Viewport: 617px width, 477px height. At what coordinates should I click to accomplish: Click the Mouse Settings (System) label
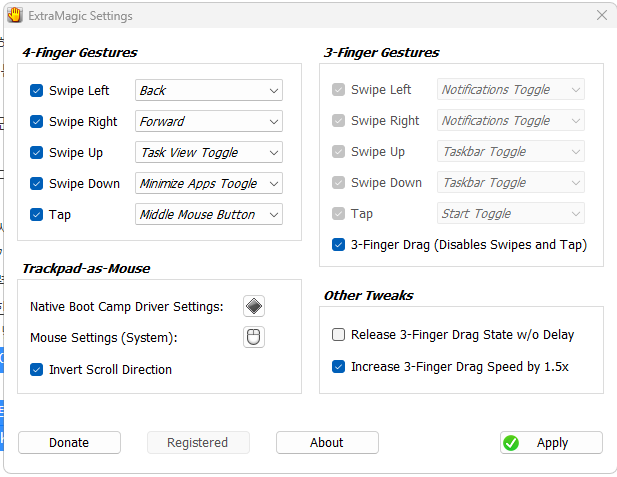104,338
